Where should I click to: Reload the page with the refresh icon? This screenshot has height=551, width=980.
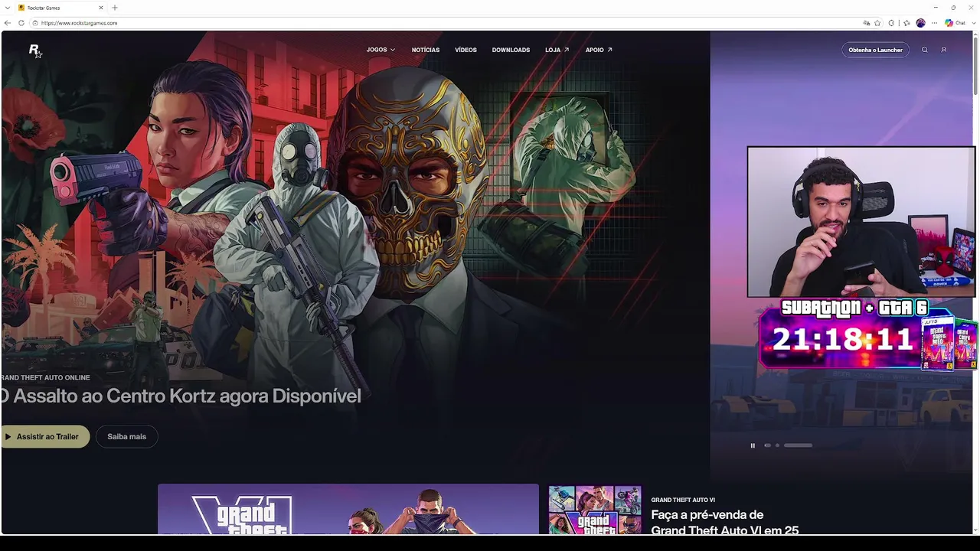tap(21, 23)
